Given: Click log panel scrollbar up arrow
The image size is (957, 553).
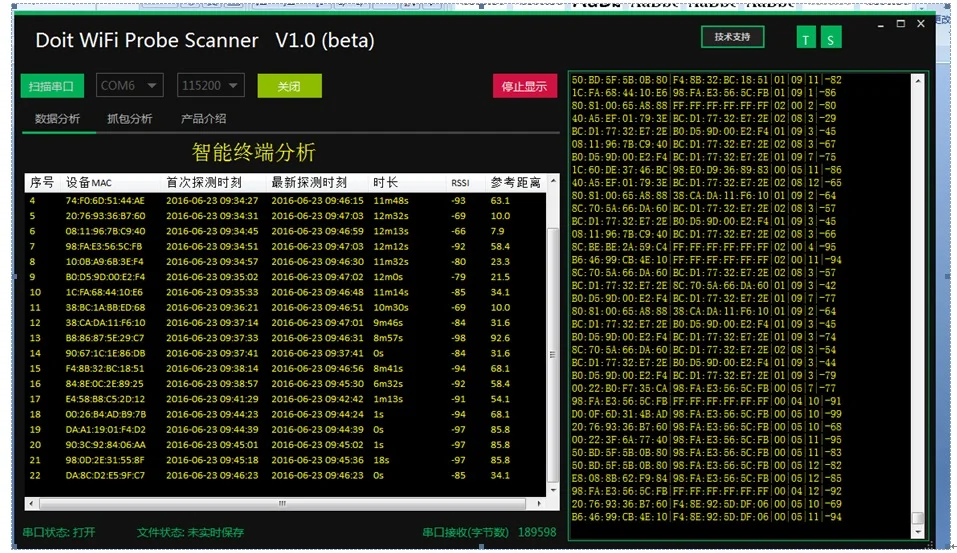Looking at the screenshot, I should [x=918, y=81].
